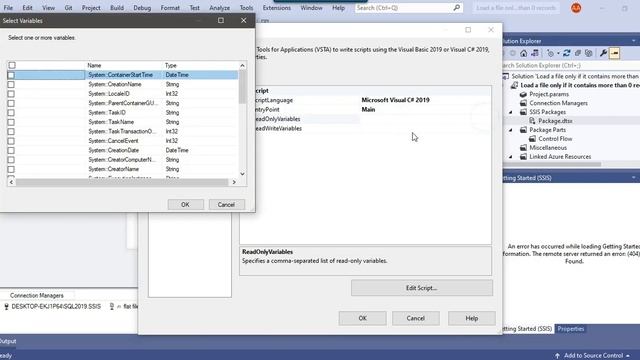Click the Sync/Refresh arrows icon in Solution Explorer
This screenshot has width=640, height=360.
coord(567,53)
